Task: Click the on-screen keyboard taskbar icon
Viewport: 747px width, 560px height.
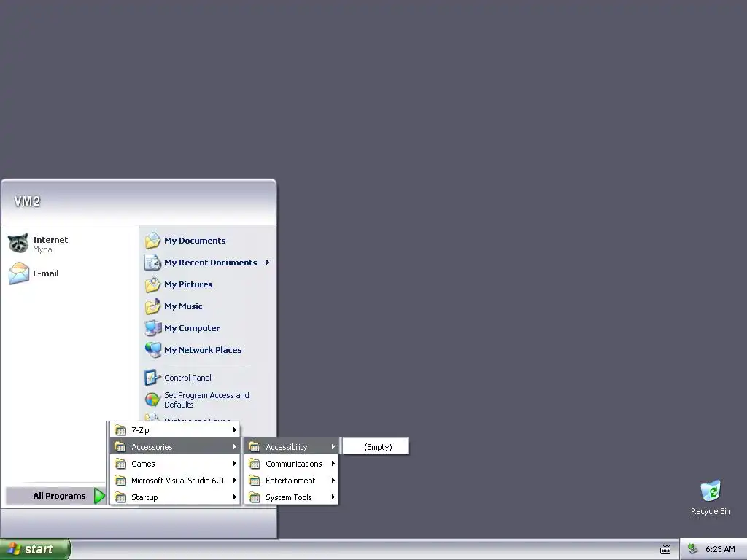Action: (665, 550)
